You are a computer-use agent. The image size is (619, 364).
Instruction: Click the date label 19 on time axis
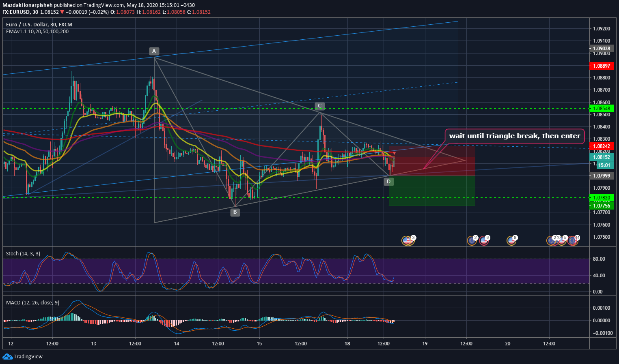(x=425, y=344)
